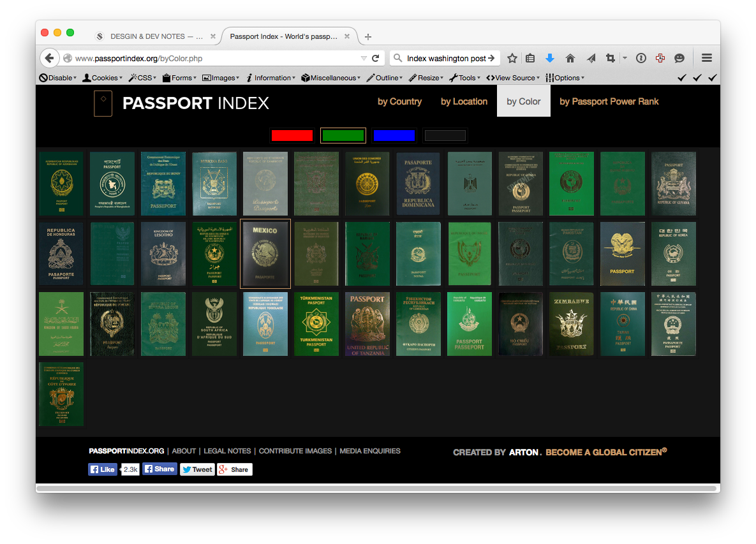Image resolution: width=756 pixels, height=544 pixels.
Task: Select United Republic of Tanzania passport
Action: (367, 324)
